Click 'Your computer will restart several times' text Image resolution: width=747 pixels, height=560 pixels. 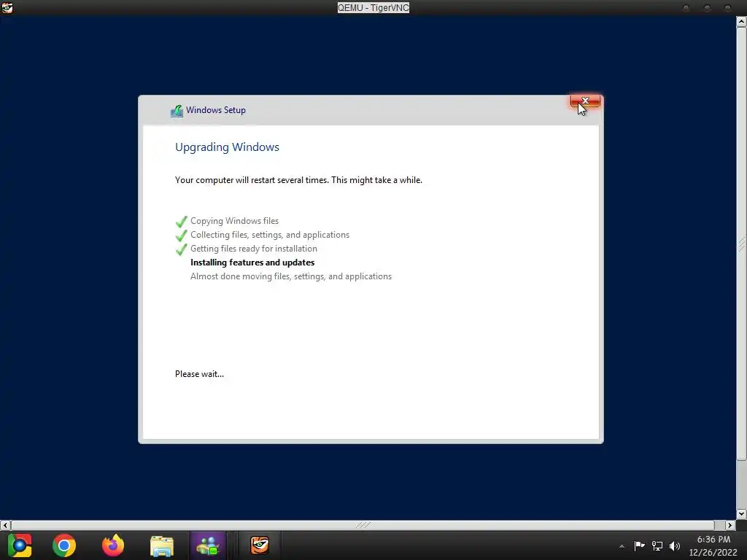click(298, 180)
